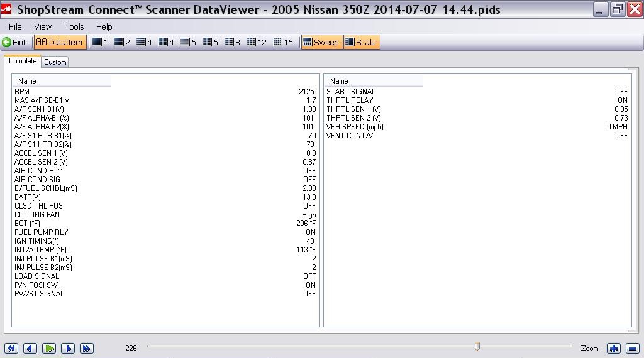The width and height of the screenshot is (644, 358).
Task: Select the VEH SPEED (mph) row
Action: tap(478, 127)
